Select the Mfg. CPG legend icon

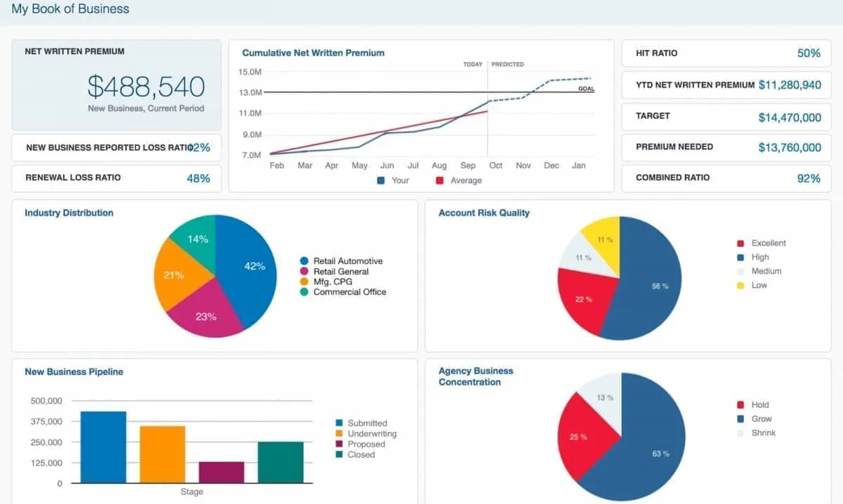click(x=303, y=281)
